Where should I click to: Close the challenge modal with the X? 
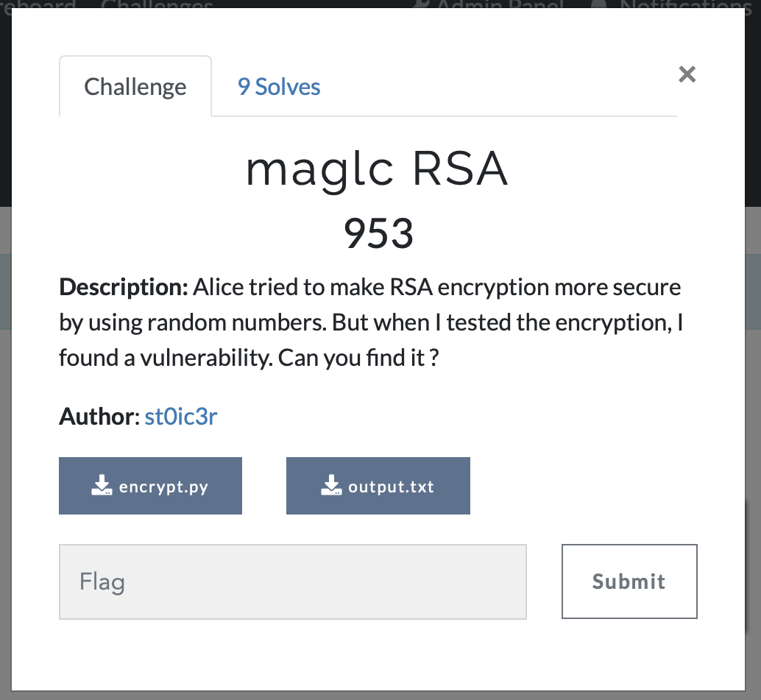tap(687, 74)
